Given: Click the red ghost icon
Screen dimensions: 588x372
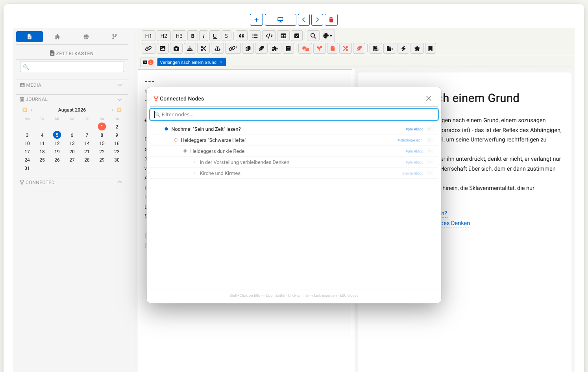Looking at the screenshot, I should pyautogui.click(x=333, y=48).
